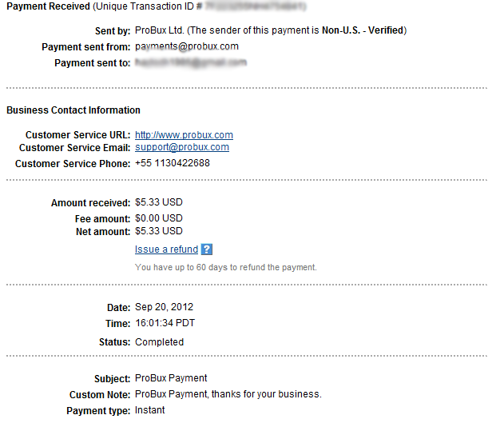504x423 pixels.
Task: Open the Issue a refund link
Action: point(166,249)
